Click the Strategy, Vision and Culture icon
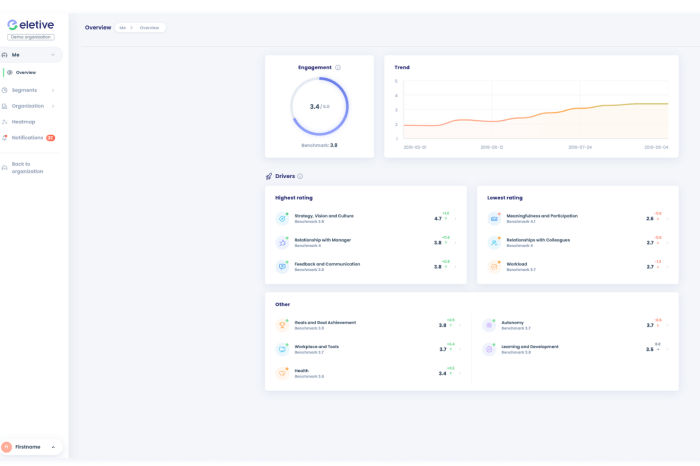700x466 pixels. tap(282, 218)
